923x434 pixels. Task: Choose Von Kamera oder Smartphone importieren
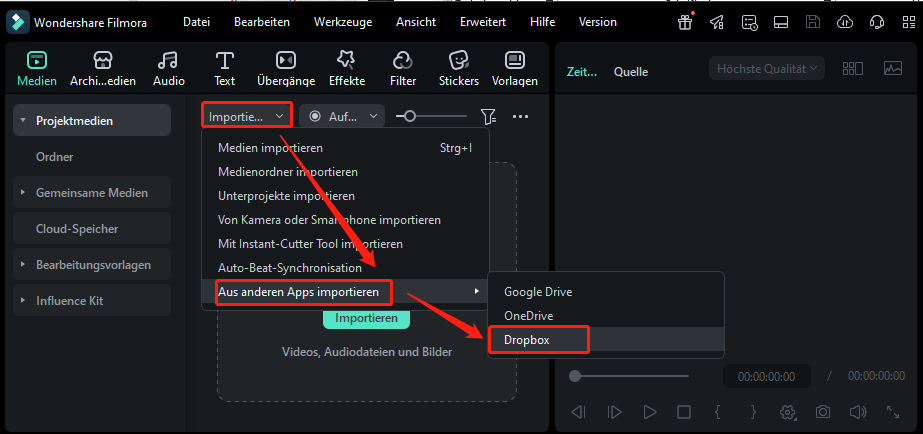[346, 220]
